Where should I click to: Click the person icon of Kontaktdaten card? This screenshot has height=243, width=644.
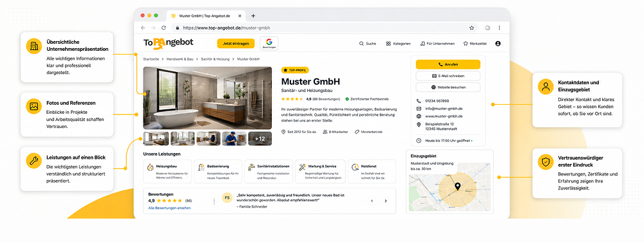(x=546, y=86)
